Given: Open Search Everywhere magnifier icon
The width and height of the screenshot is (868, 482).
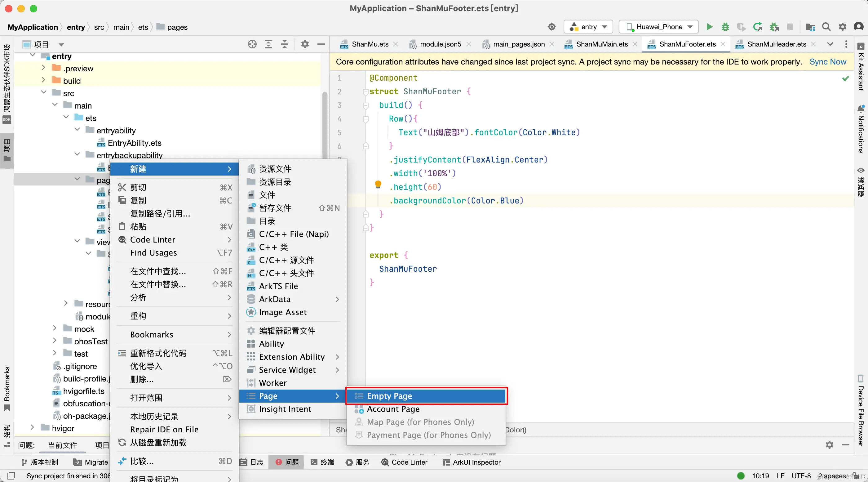Looking at the screenshot, I should [x=826, y=27].
